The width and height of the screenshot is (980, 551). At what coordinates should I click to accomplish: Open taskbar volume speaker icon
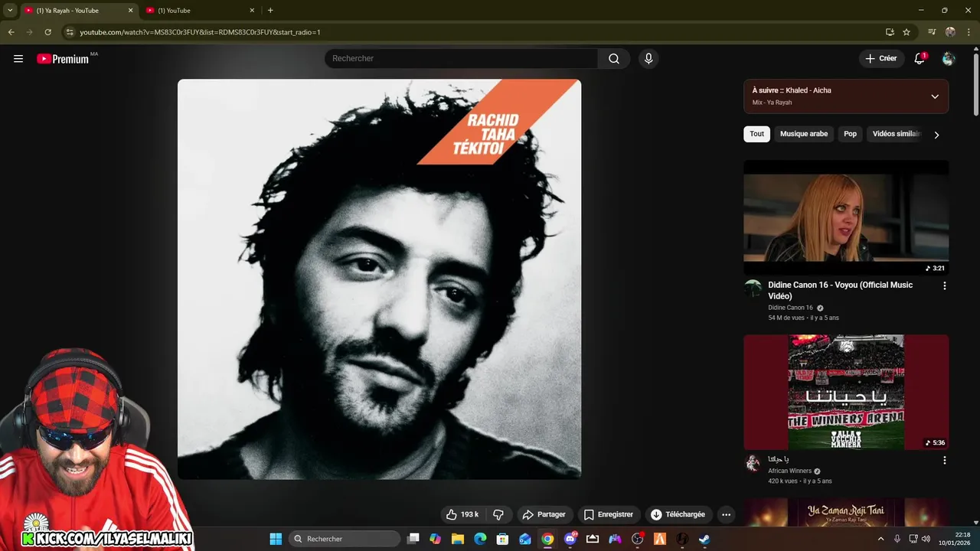point(926,539)
